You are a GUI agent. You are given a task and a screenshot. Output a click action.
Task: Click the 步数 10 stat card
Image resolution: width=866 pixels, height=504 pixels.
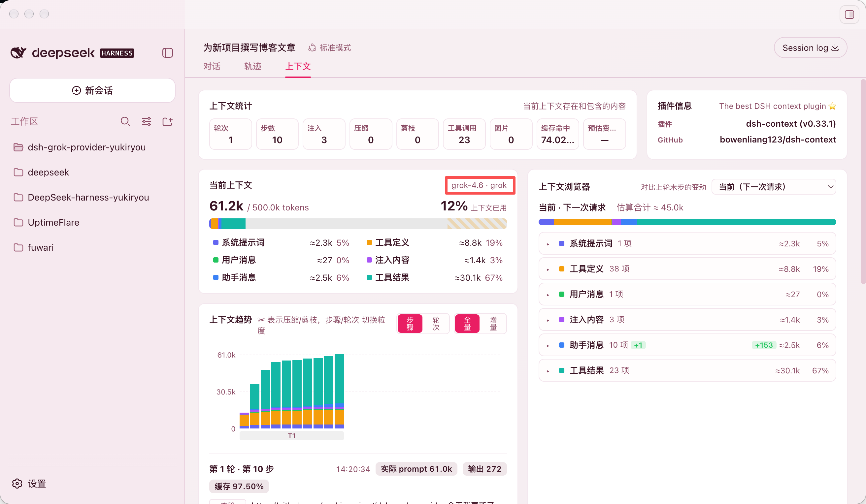[x=277, y=134]
